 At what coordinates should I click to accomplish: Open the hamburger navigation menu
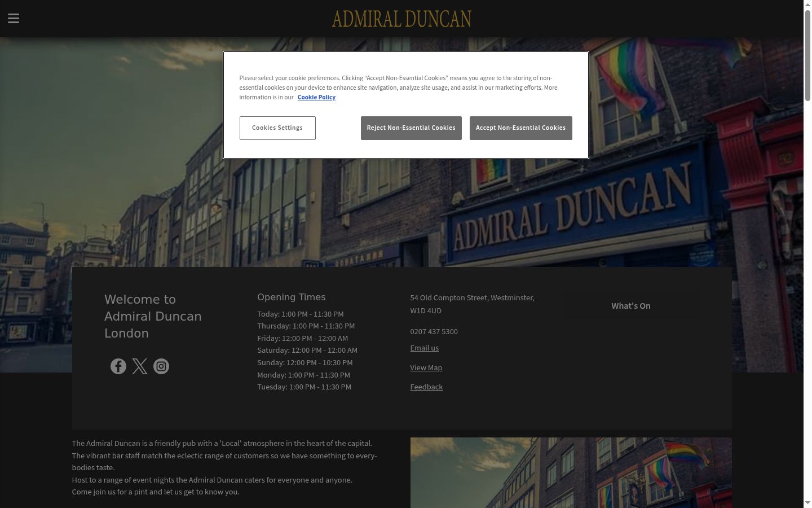tap(14, 19)
